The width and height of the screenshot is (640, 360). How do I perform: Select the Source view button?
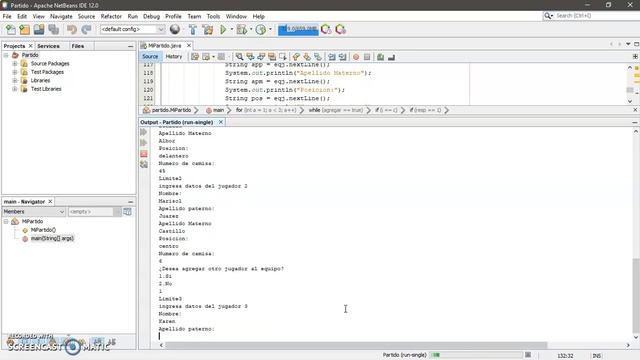(150, 57)
